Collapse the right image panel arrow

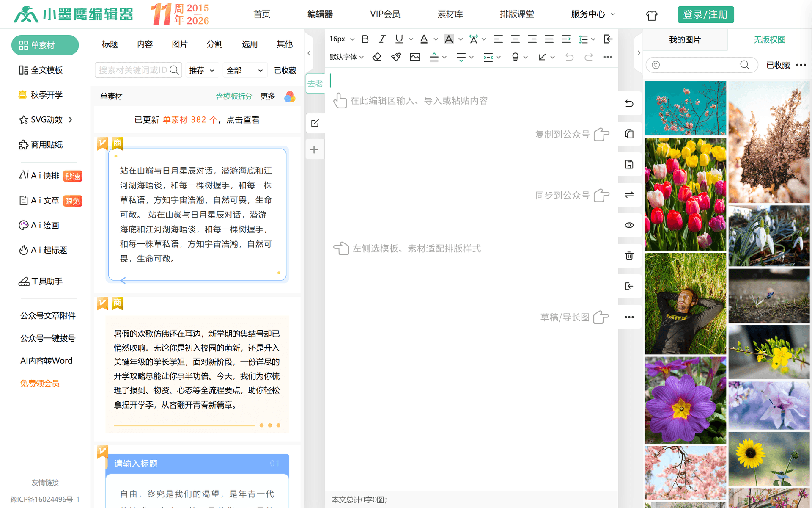[x=639, y=53]
